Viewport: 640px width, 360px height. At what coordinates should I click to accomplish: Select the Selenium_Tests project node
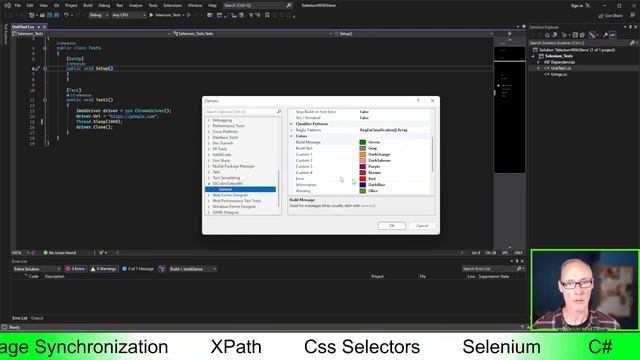click(x=559, y=56)
